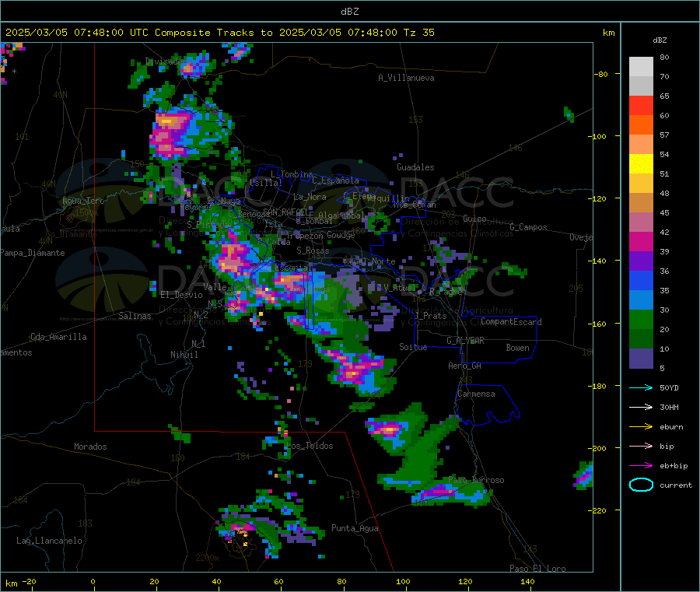This screenshot has height=592, width=700.
Task: Click the orange eburn arrow legend
Action: [641, 427]
